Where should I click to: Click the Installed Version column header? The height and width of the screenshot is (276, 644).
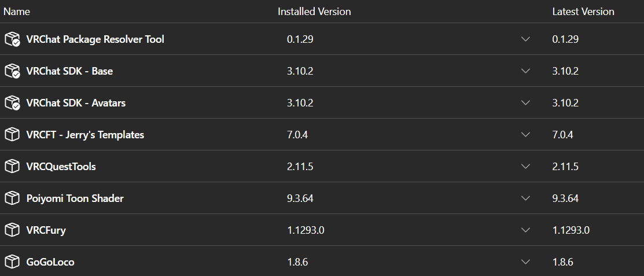click(x=314, y=12)
